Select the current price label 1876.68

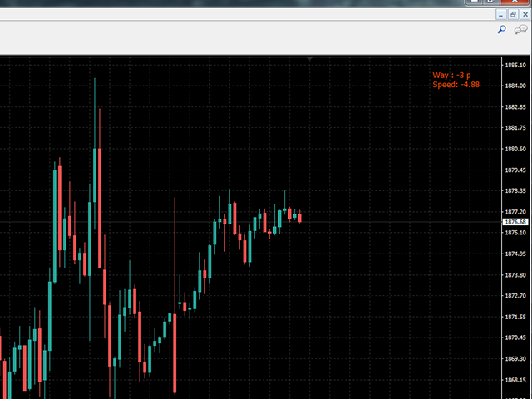point(515,222)
